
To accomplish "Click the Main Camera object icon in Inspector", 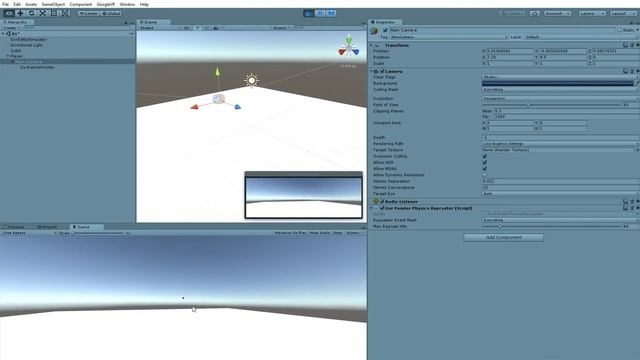I will click(375, 31).
